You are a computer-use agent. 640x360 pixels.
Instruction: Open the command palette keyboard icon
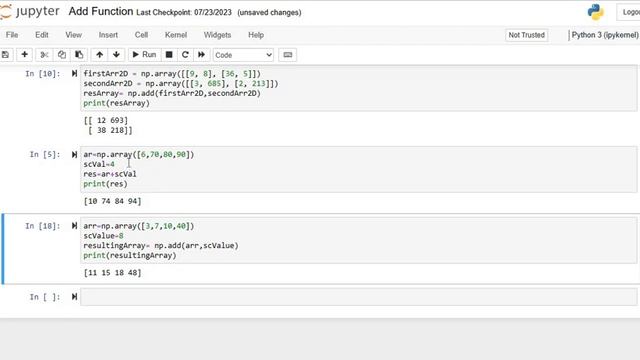coord(288,55)
